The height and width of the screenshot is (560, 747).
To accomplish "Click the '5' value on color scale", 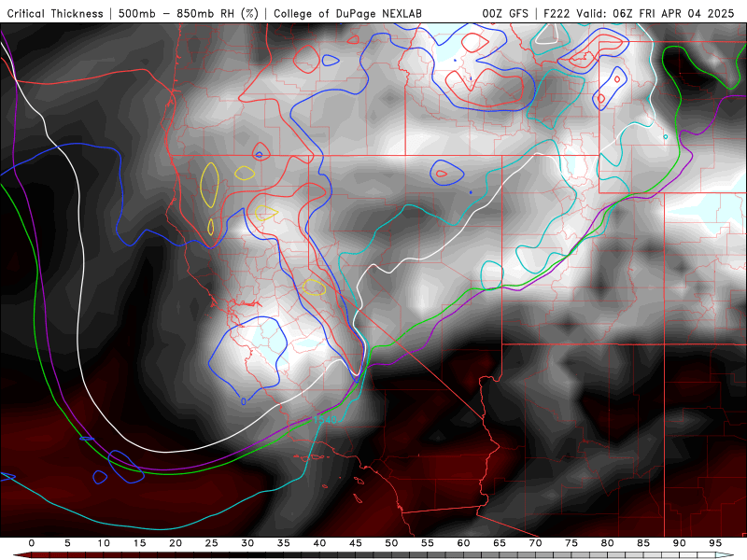I will pyautogui.click(x=67, y=543).
